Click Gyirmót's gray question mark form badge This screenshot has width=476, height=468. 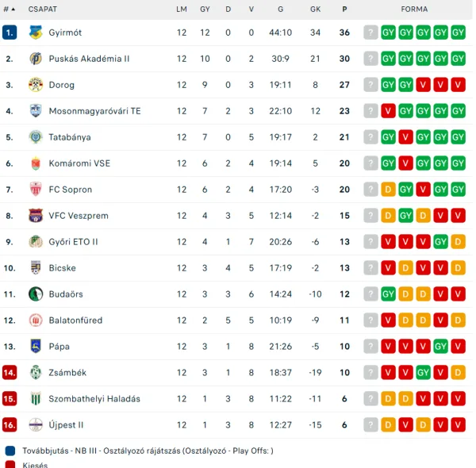pyautogui.click(x=370, y=33)
